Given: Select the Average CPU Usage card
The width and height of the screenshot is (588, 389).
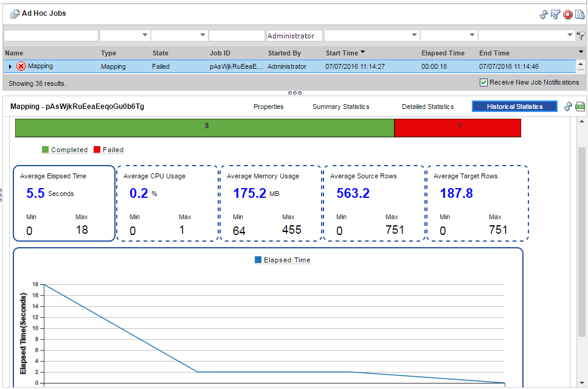Looking at the screenshot, I should tap(167, 203).
